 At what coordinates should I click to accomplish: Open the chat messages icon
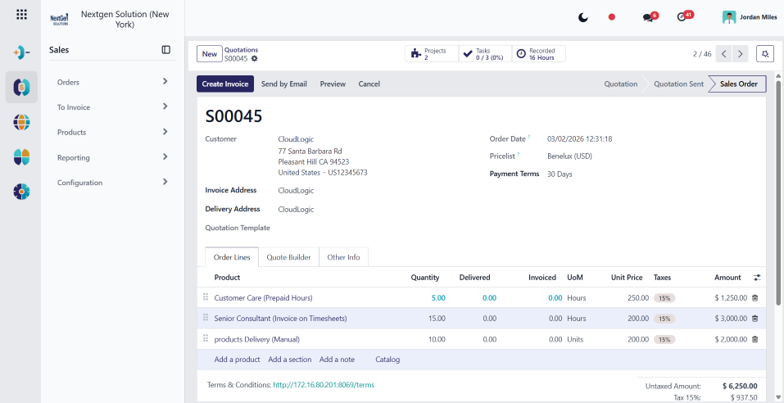(x=648, y=18)
